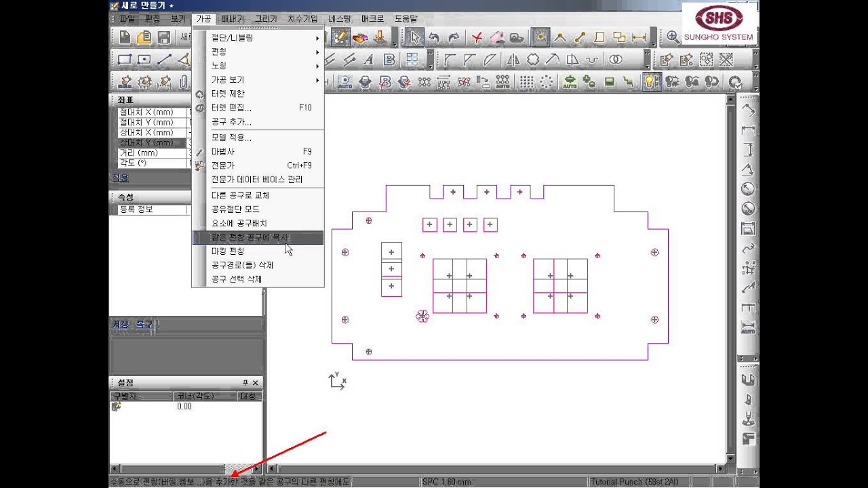Close the 설정 panel

click(x=255, y=383)
